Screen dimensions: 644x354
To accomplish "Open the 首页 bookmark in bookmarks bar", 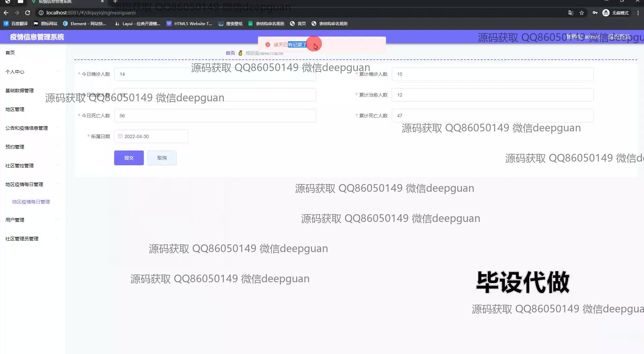I will point(298,23).
